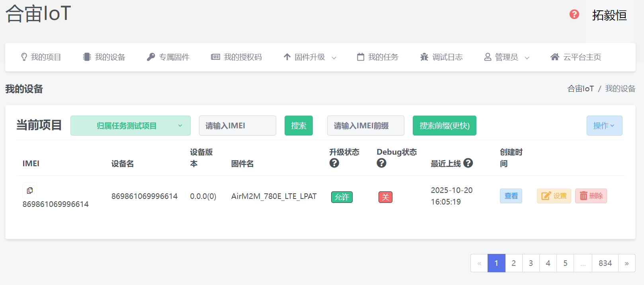Image resolution: width=644 pixels, height=285 pixels.
Task: Open the 操作 actions dropdown
Action: click(604, 126)
